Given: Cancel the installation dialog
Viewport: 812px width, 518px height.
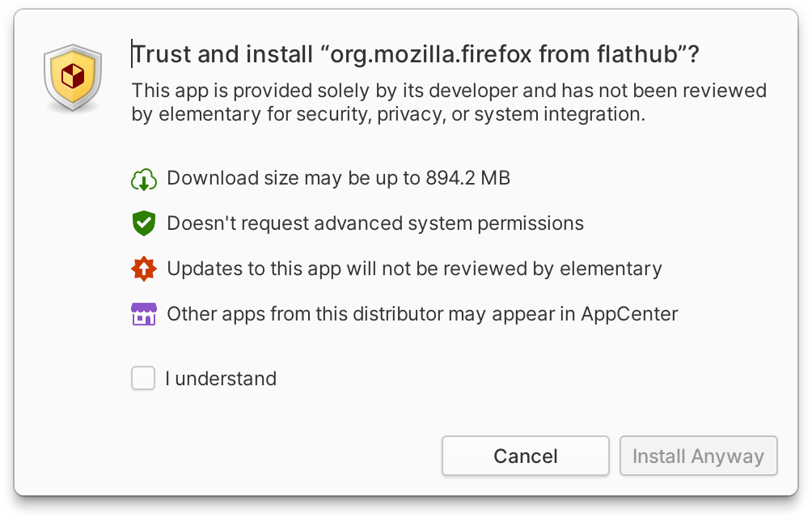Looking at the screenshot, I should point(525,456).
